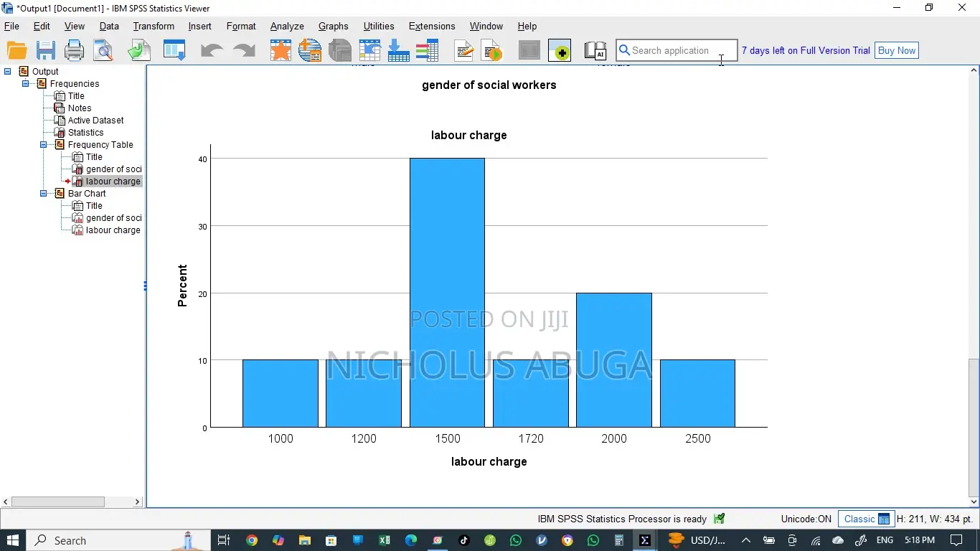Open Google Chrome from the taskbar
This screenshot has width=980, height=551.
(x=252, y=540)
